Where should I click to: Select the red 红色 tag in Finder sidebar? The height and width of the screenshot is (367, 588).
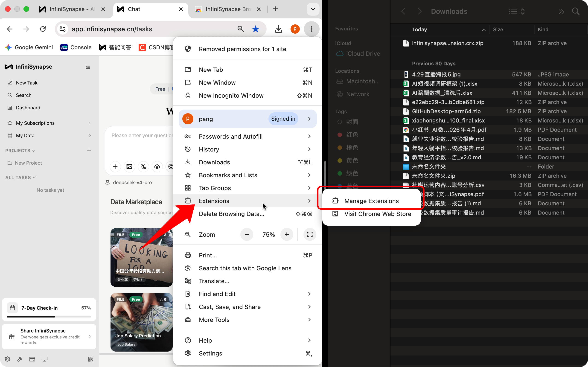(x=348, y=135)
